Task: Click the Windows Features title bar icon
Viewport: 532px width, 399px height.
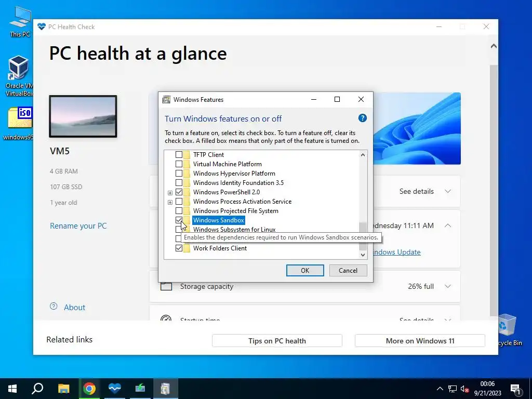Action: (166, 99)
